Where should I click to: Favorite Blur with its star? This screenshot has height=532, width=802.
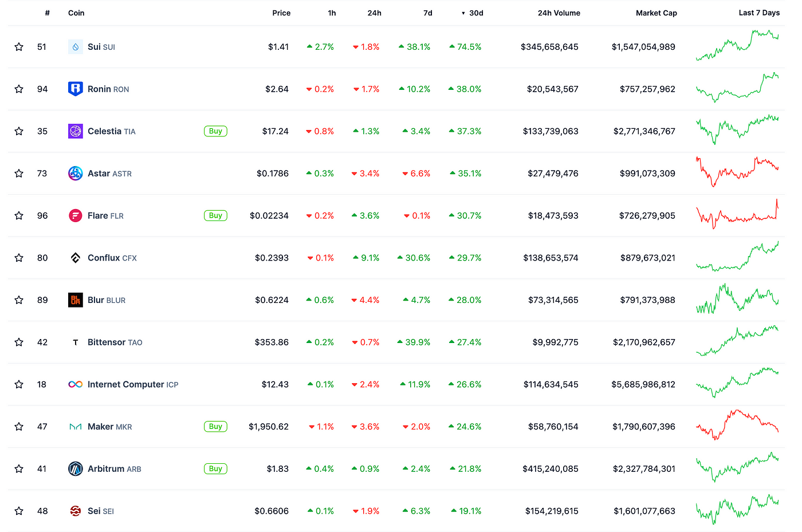click(x=19, y=300)
